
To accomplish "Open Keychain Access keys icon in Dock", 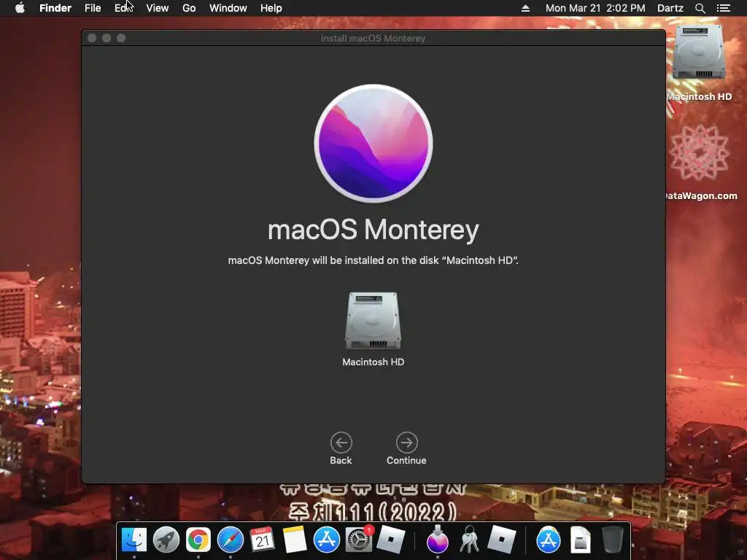I will [469, 540].
